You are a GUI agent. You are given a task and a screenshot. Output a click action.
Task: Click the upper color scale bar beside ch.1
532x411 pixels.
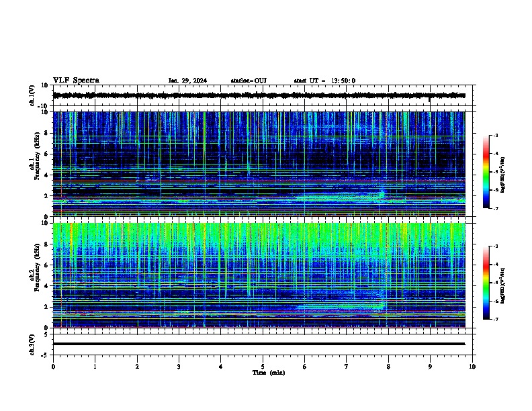pos(486,172)
